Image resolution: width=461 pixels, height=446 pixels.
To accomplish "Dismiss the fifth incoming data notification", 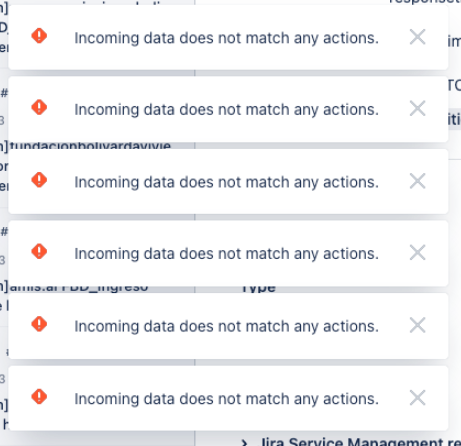I will coord(417,325).
